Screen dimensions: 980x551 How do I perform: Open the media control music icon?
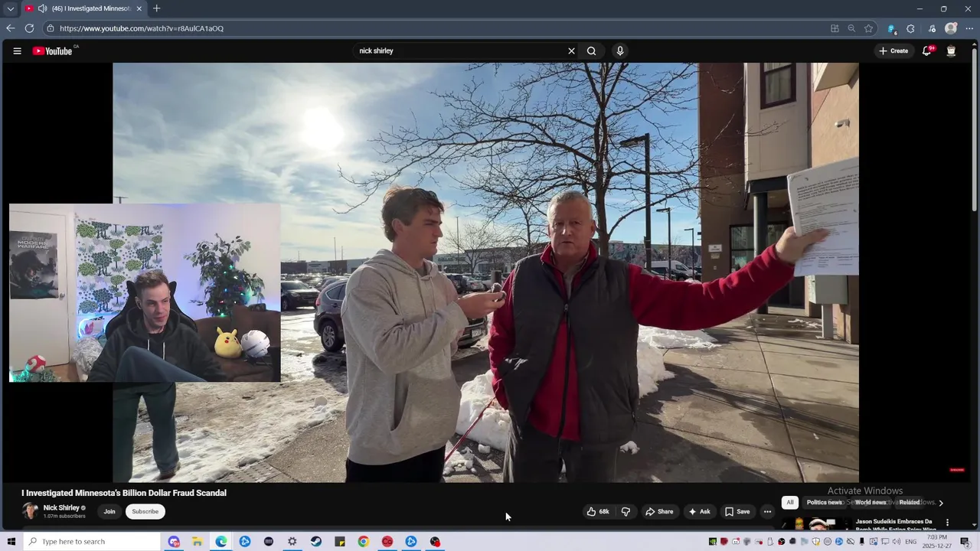point(932,28)
